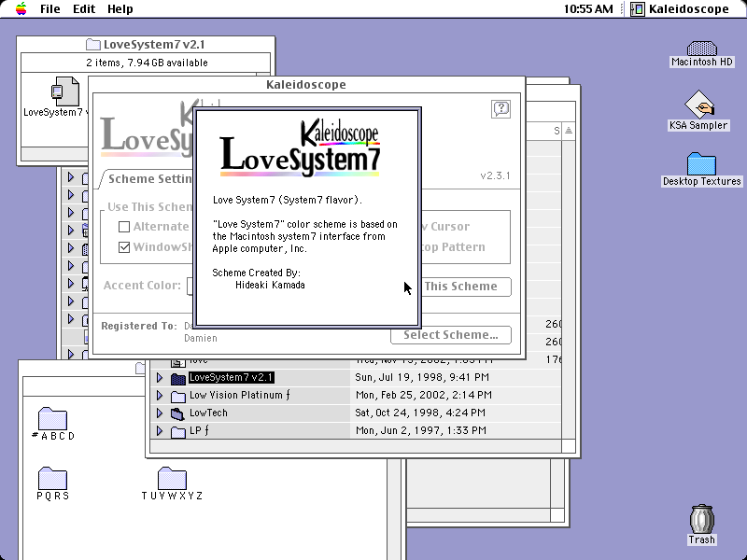This screenshot has height=560, width=747.
Task: Select the LowTech row name
Action: [x=208, y=413]
